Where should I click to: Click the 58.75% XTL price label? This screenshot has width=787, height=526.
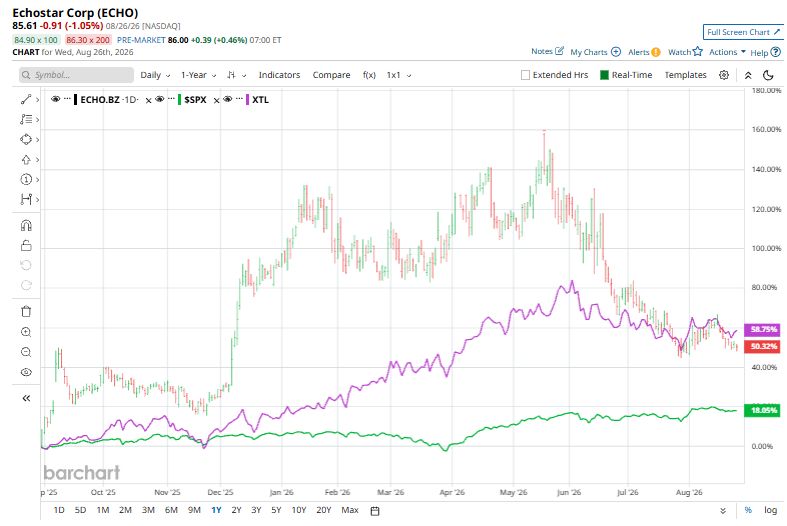click(762, 329)
